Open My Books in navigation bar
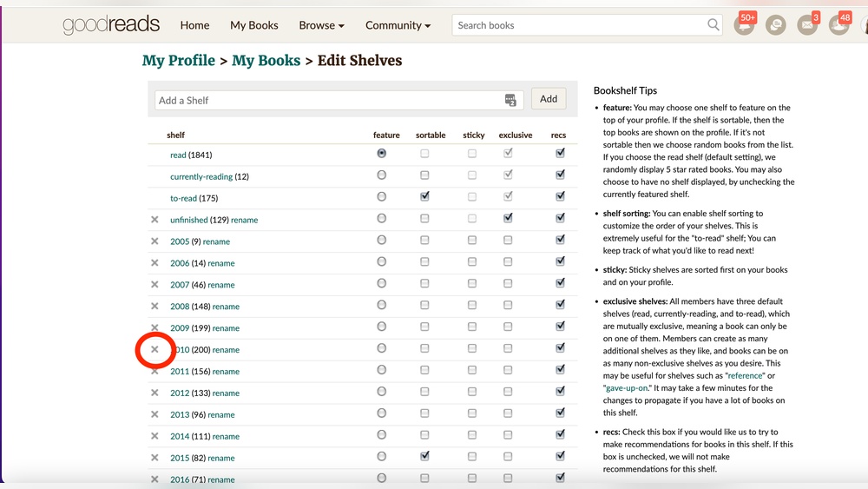The height and width of the screenshot is (489, 868). tap(254, 25)
